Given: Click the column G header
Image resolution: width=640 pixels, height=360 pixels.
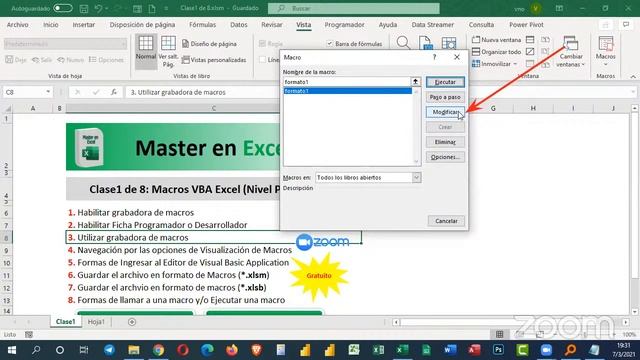Looking at the screenshot, I should tap(493, 108).
